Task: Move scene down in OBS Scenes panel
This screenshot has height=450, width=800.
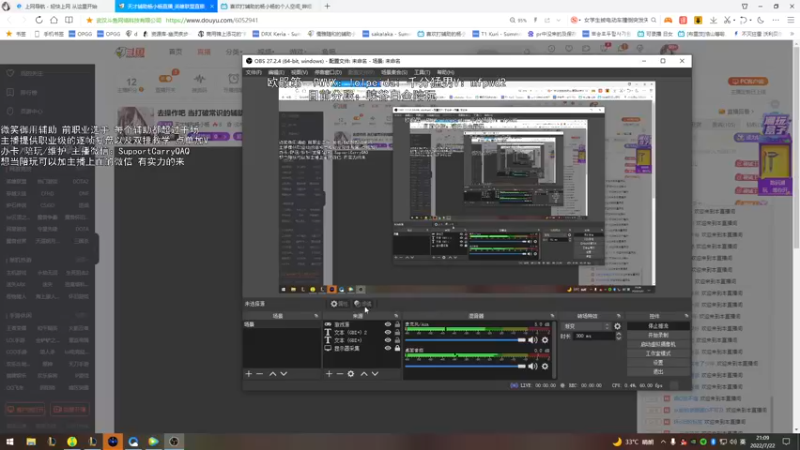Action: pos(284,374)
